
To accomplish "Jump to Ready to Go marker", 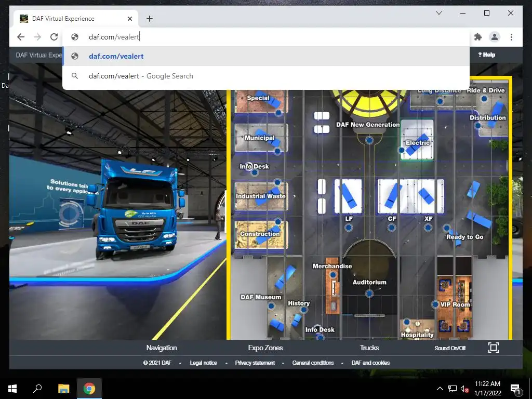I will point(447,228).
